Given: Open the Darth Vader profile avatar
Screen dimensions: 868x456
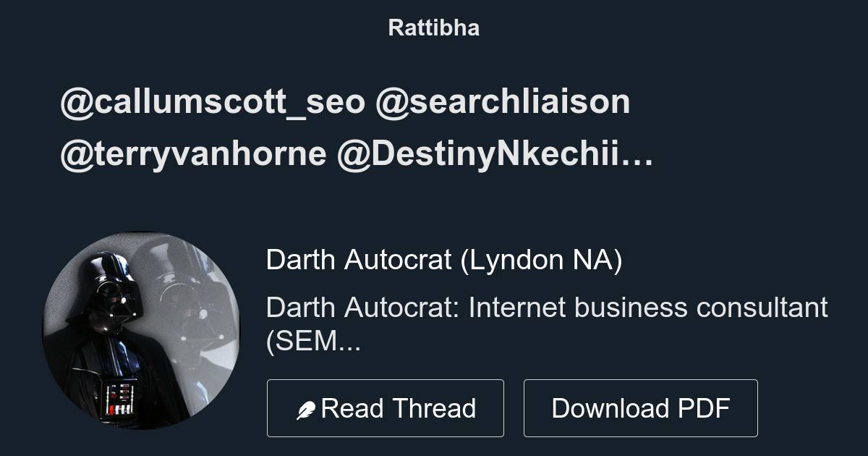Looking at the screenshot, I should pos(141,331).
